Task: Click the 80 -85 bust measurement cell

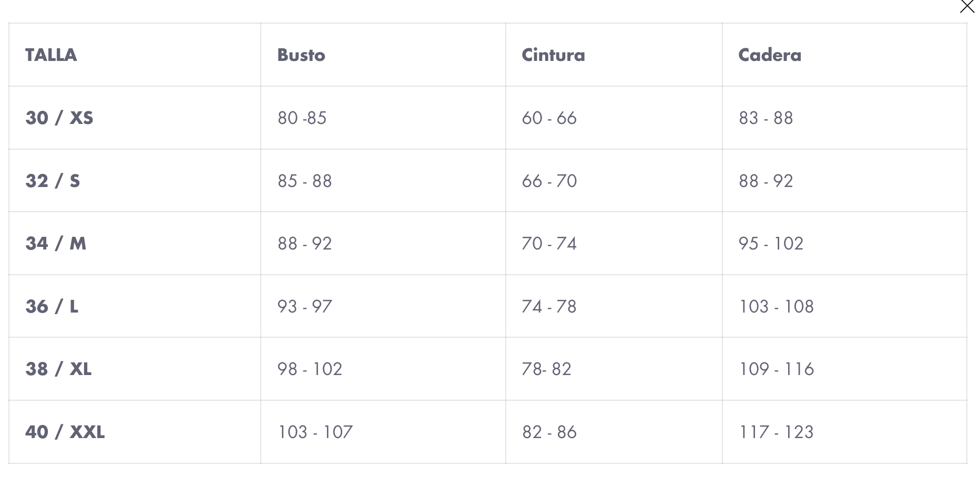Action: coord(302,118)
